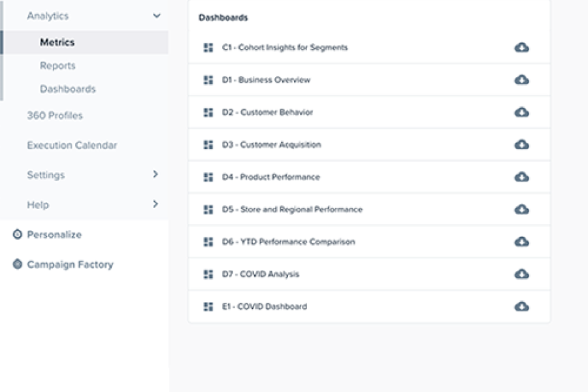This screenshot has height=392, width=588.
Task: Open the 360 Profiles page
Action: [x=55, y=116]
